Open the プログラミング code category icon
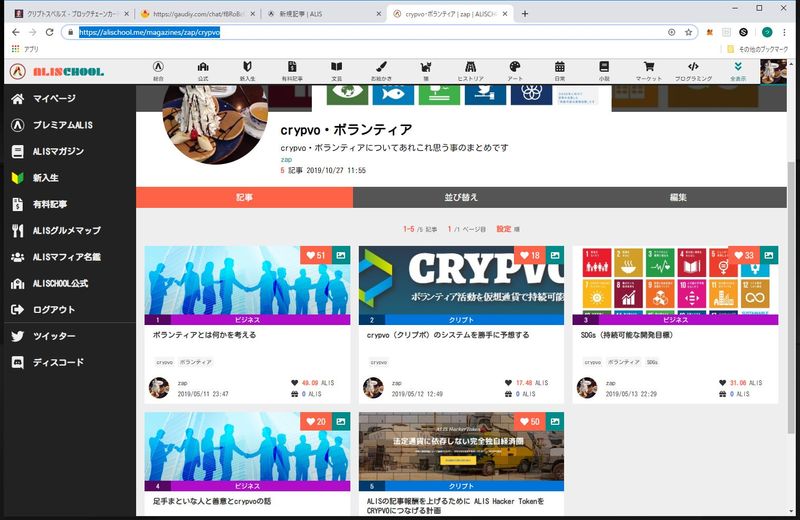Viewport: 800px width, 520px height. coord(693,71)
